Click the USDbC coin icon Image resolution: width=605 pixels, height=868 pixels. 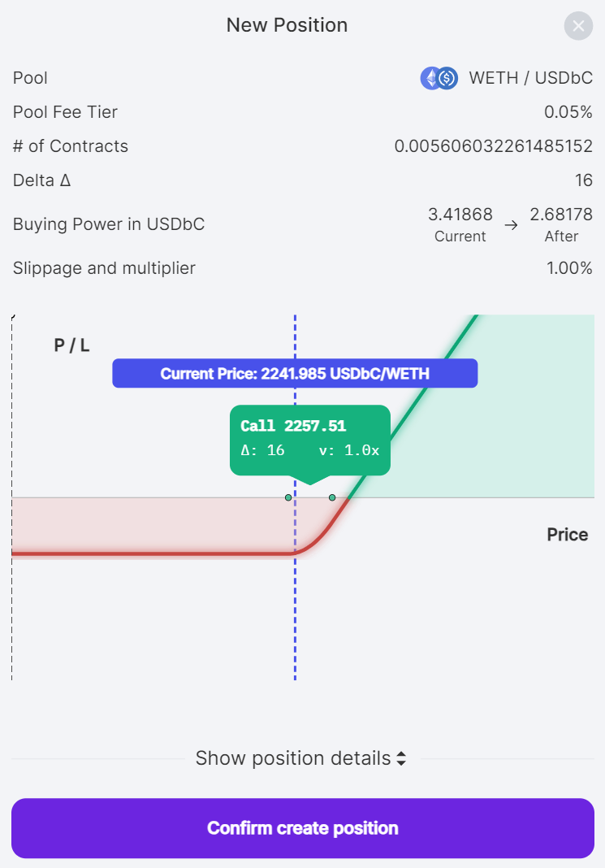click(447, 78)
